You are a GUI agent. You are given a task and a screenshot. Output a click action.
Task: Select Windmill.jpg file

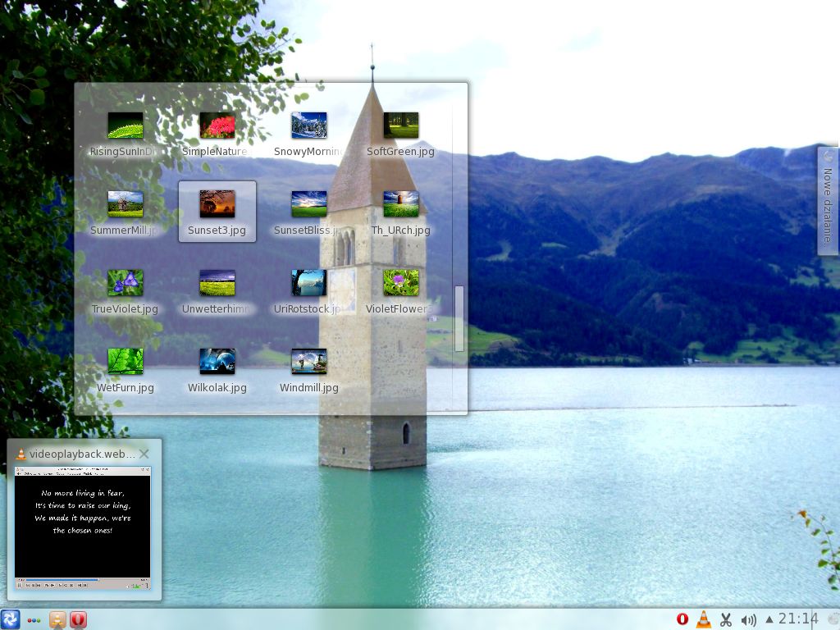pyautogui.click(x=308, y=371)
